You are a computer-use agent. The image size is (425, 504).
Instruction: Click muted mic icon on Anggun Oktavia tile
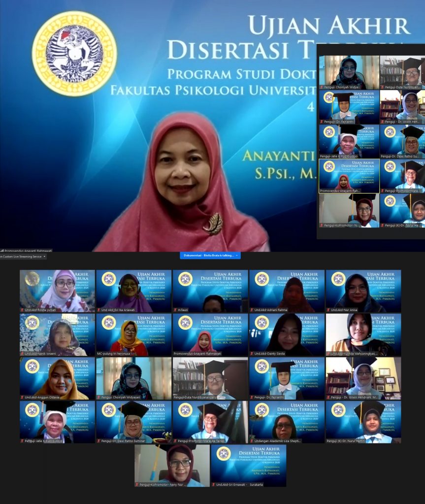(22, 397)
